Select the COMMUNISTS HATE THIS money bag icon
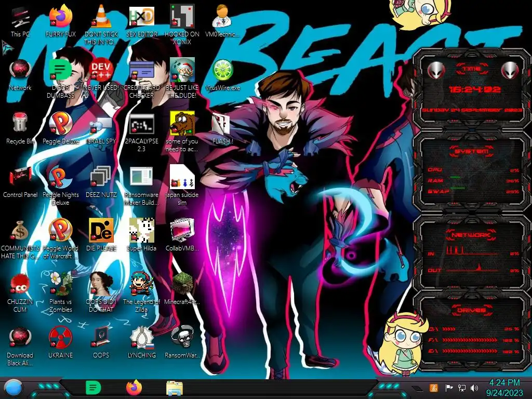 click(x=20, y=239)
